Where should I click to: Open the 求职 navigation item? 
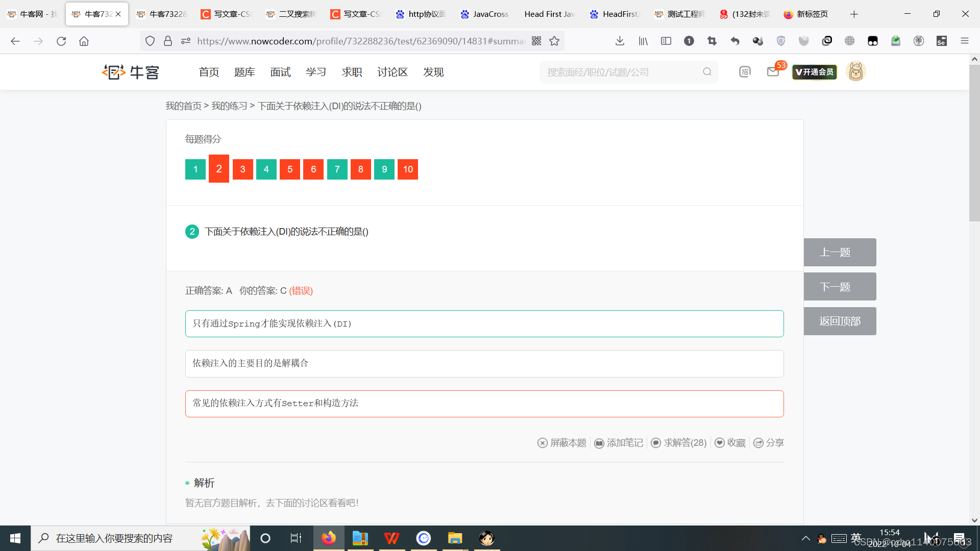(352, 72)
